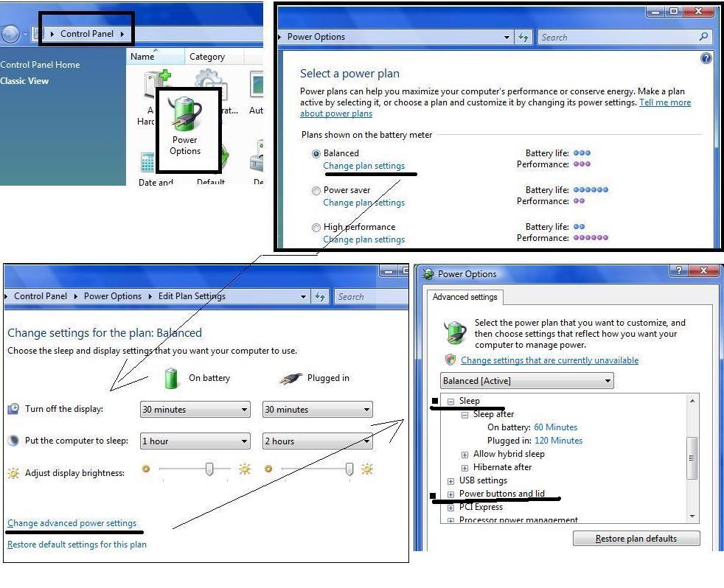This screenshot has width=724, height=588.
Task: Click the dim sun icon of battery brightness slider
Action: point(146,469)
